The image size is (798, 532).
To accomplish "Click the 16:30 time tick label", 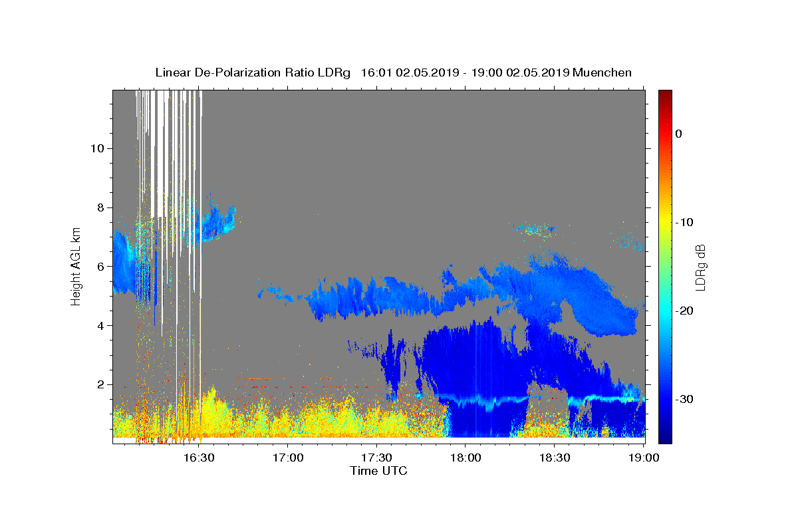I will [198, 458].
